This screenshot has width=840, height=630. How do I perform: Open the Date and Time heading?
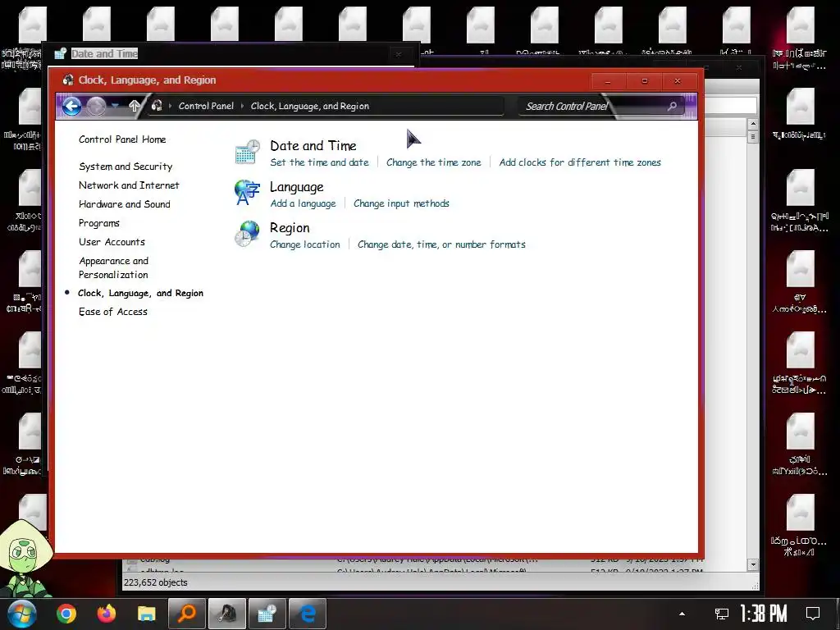[x=313, y=146]
